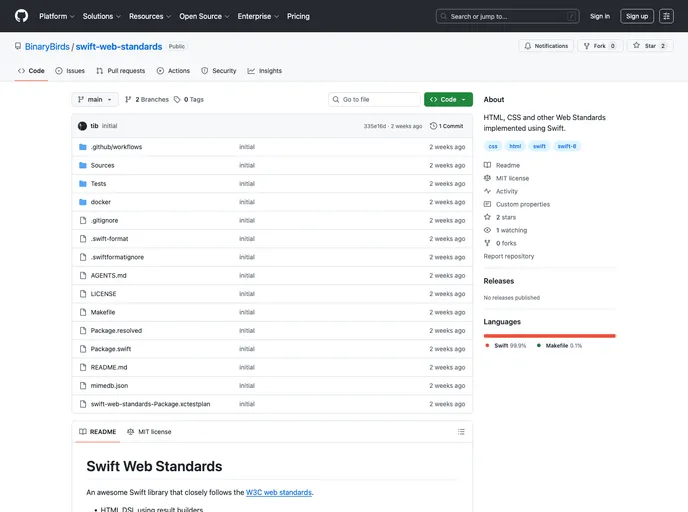Click the Go to file input
The image size is (688, 512).
[374, 100]
